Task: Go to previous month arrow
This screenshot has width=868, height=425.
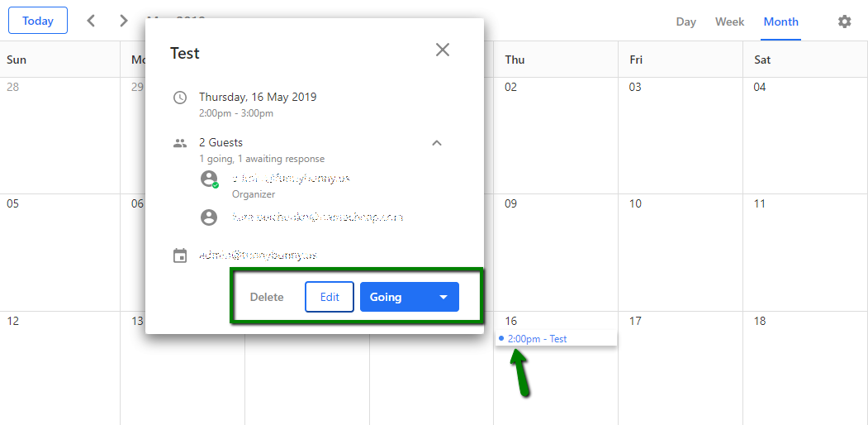Action: click(92, 21)
